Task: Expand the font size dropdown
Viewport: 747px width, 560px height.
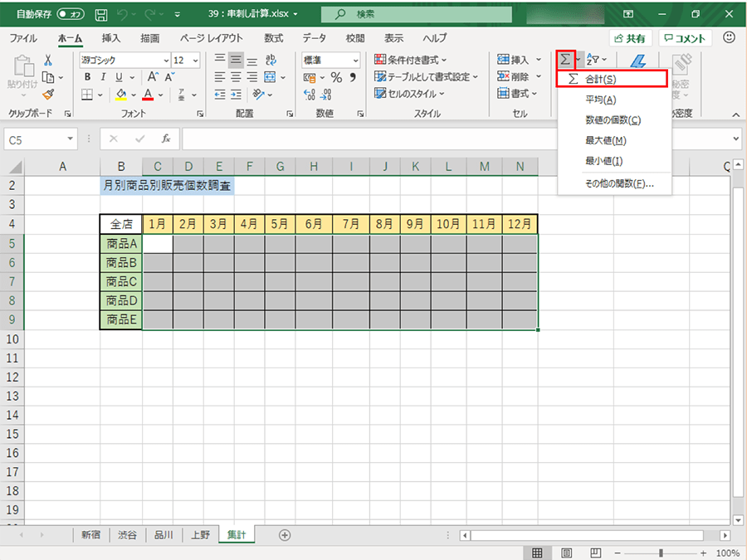Action: pos(195,61)
